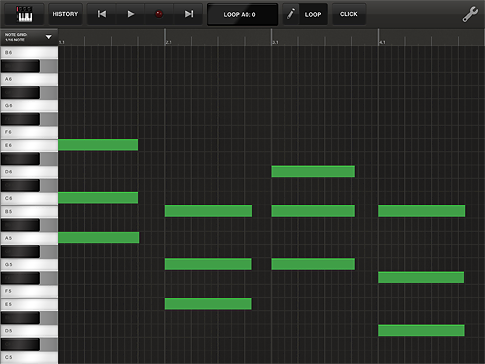Start playback with the play button
This screenshot has width=485, height=364.
tap(130, 14)
